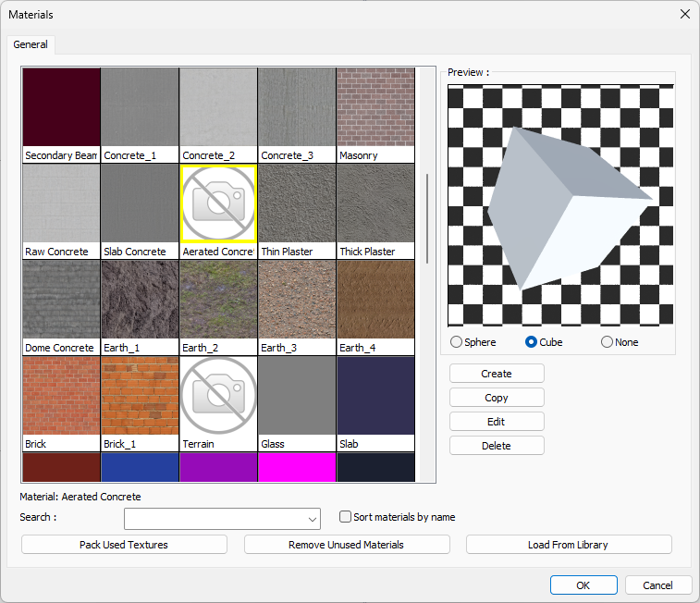Open the General tab
Viewport: 700px width, 603px height.
(31, 44)
